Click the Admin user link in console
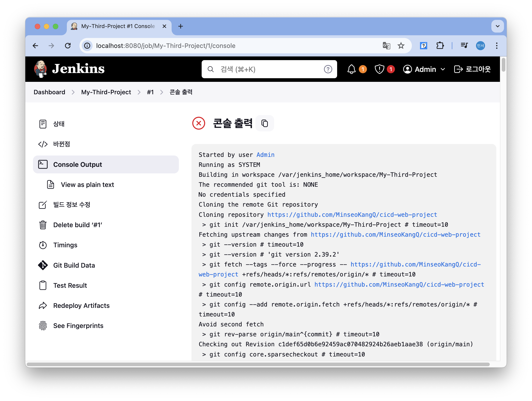Image resolution: width=532 pixels, height=401 pixels. point(265,155)
